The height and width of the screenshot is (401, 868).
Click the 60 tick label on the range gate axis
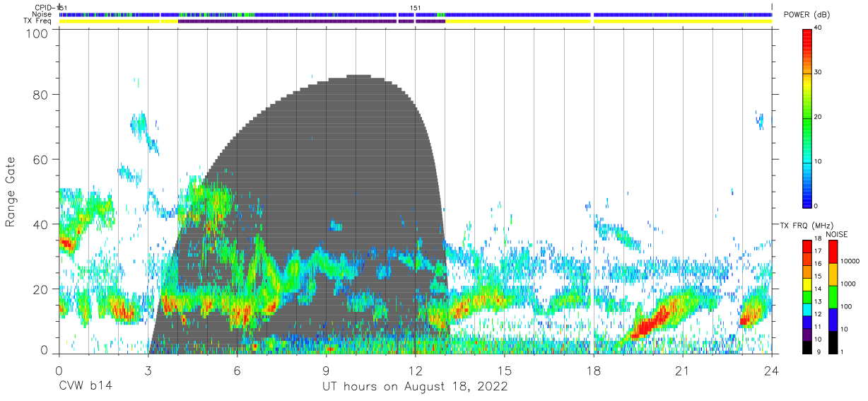40,159
